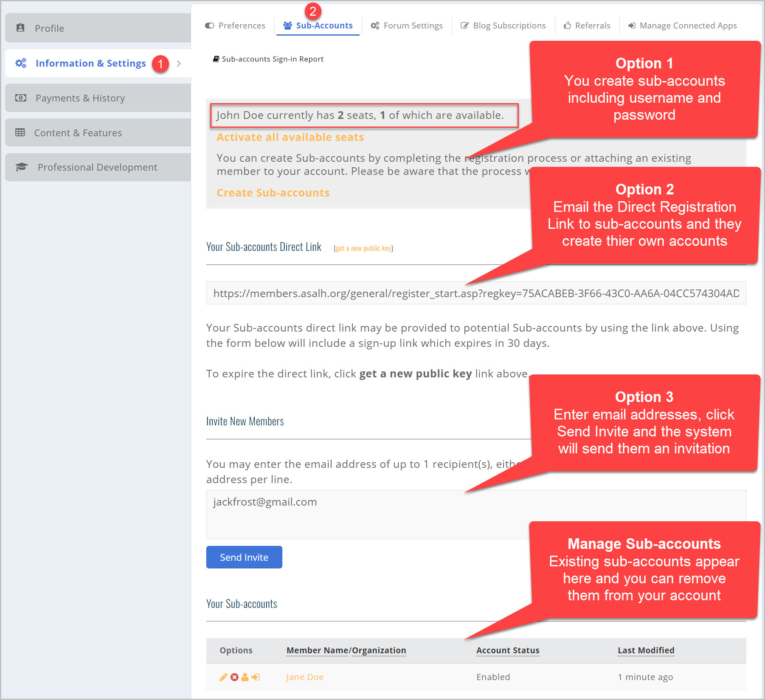
Task: Click the pencil edit icon for Jane Doe
Action: (223, 677)
